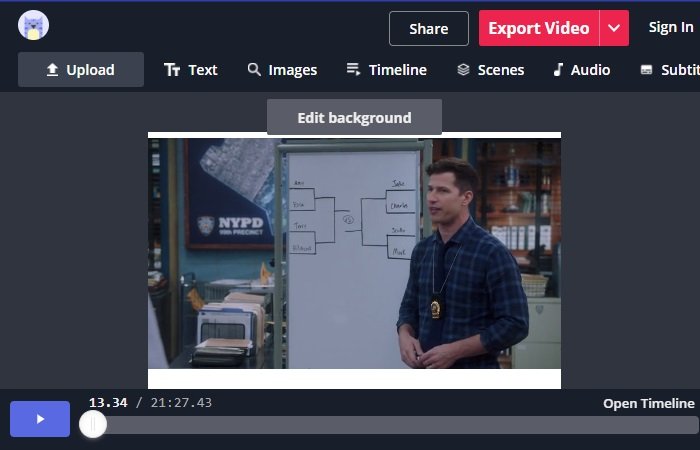Click Open Timeline link

pyautogui.click(x=649, y=403)
